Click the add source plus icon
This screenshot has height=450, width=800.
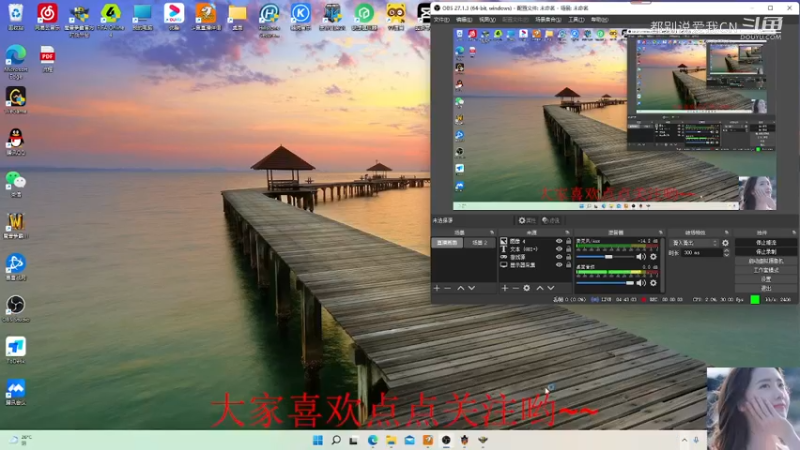click(505, 288)
